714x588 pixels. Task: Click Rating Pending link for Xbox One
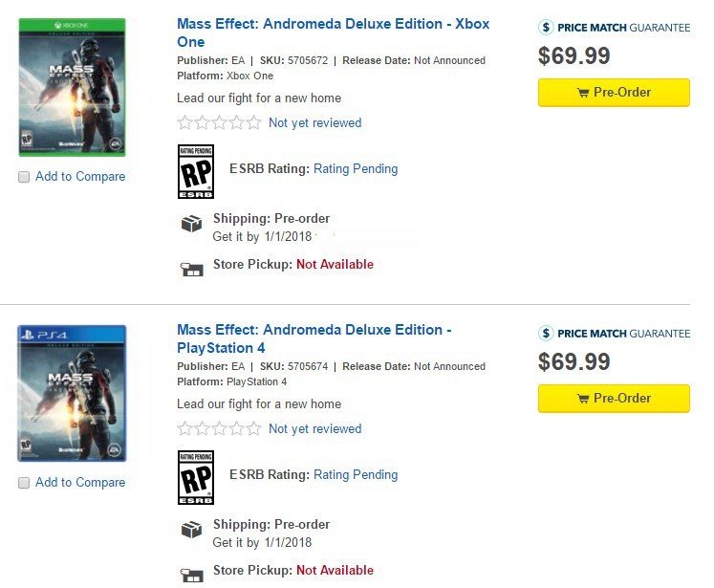(x=356, y=169)
